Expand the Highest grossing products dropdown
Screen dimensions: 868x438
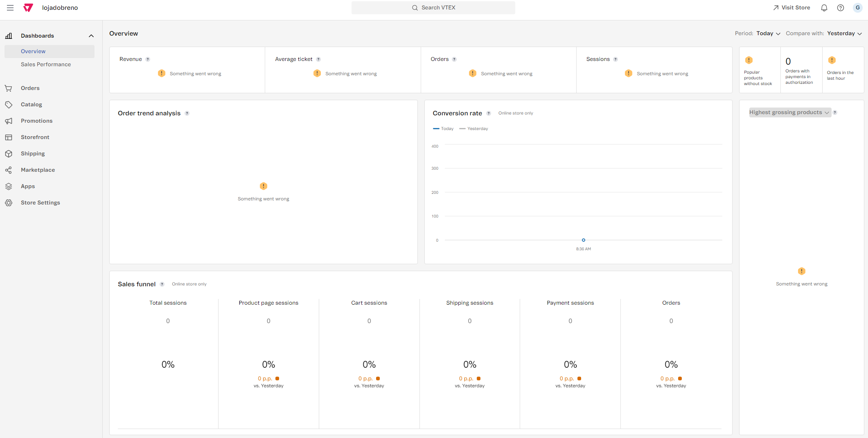click(789, 112)
